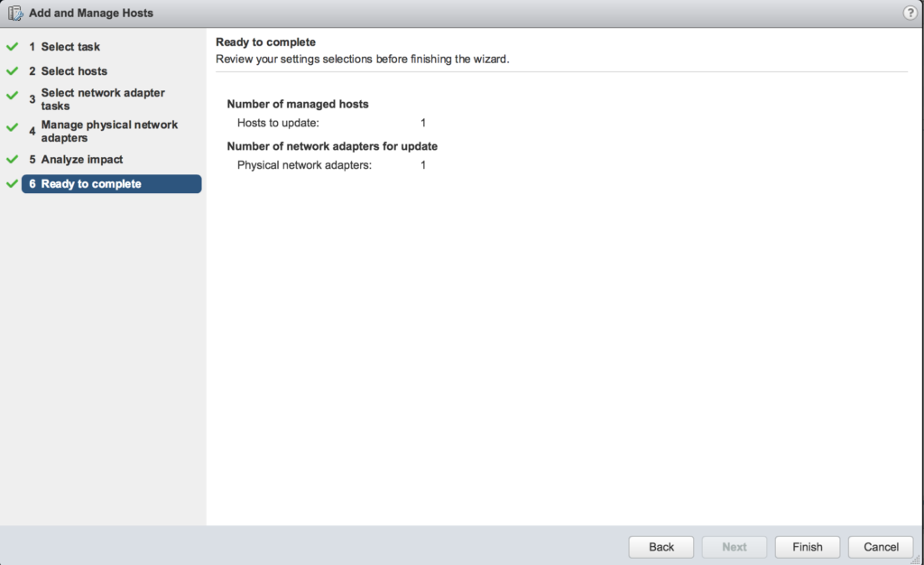
Task: Click the Add and Manage Hosts title icon
Action: tap(15, 13)
